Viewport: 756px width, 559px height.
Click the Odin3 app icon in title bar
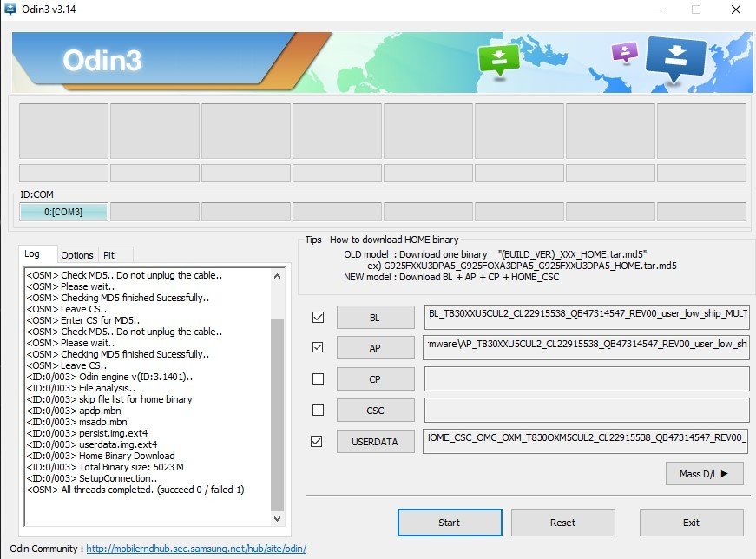pyautogui.click(x=10, y=10)
